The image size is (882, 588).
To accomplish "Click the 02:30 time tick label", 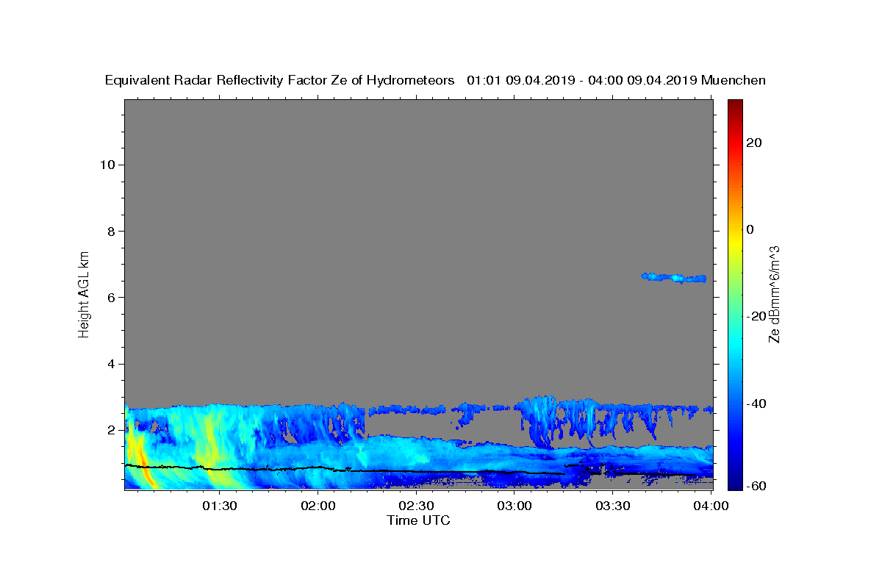I will pos(417,506).
